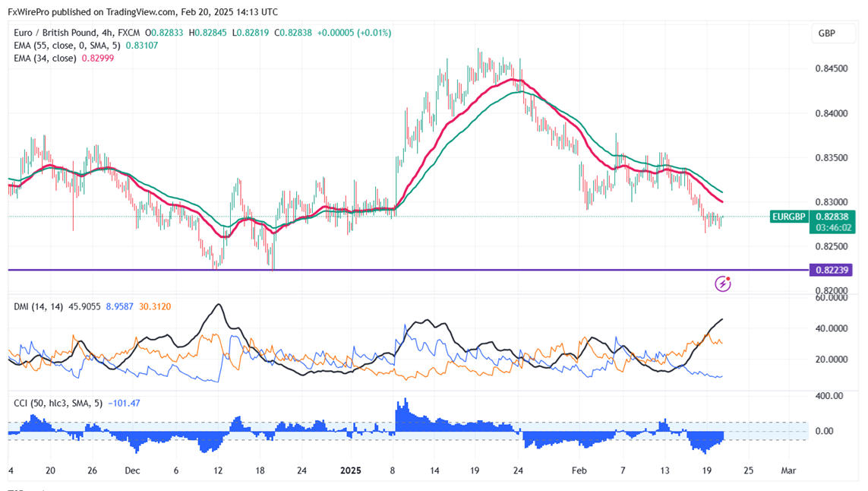Click the CCI value -101.47
This screenshot has width=868, height=491.
[124, 403]
